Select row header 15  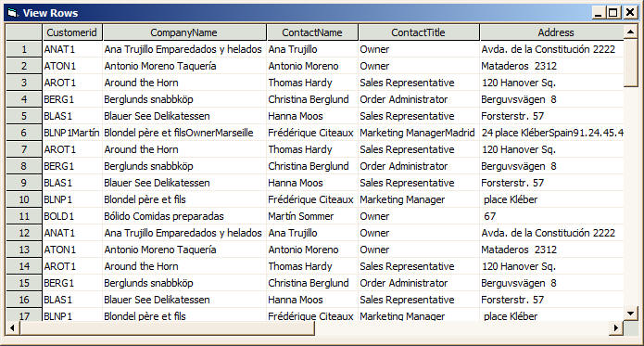point(24,283)
